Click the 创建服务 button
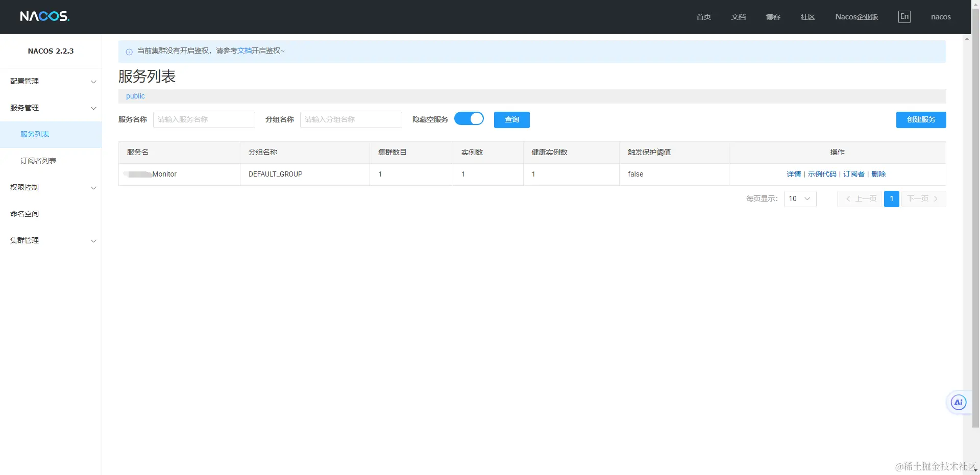 [x=921, y=119]
